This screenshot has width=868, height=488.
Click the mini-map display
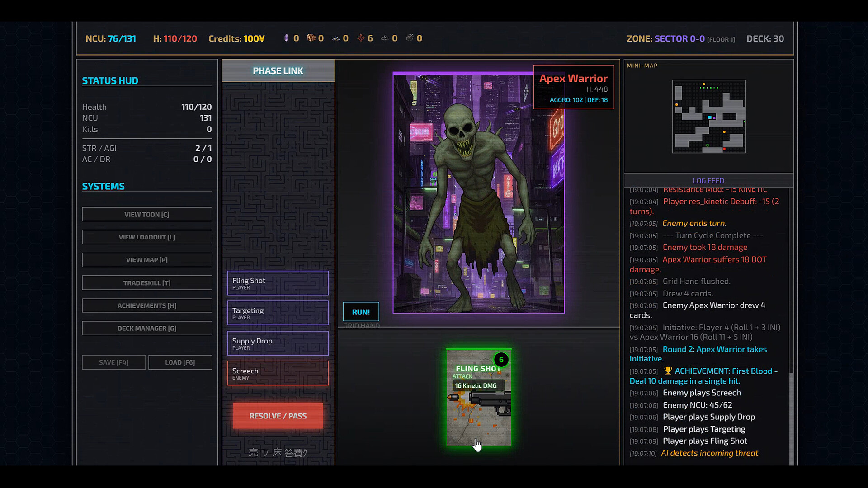click(709, 117)
